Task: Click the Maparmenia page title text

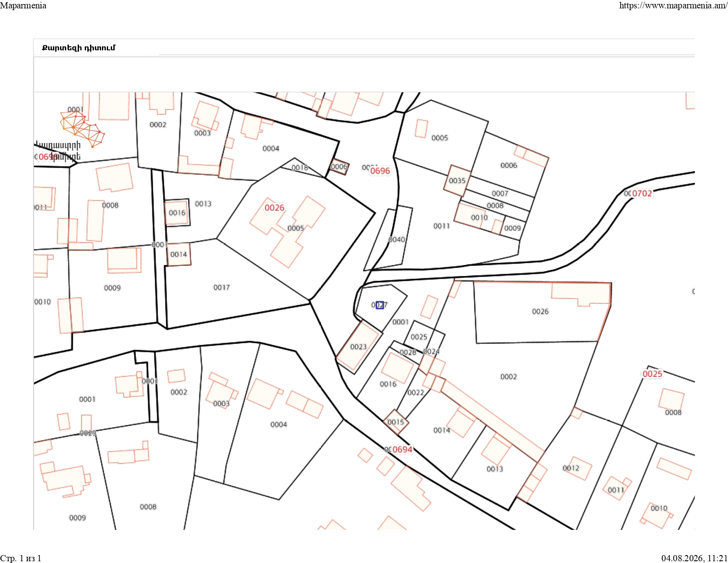Action: point(23,5)
